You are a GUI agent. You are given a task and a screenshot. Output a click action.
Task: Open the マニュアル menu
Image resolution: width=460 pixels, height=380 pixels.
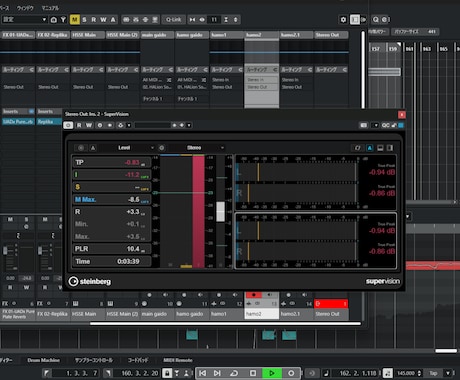click(x=50, y=8)
